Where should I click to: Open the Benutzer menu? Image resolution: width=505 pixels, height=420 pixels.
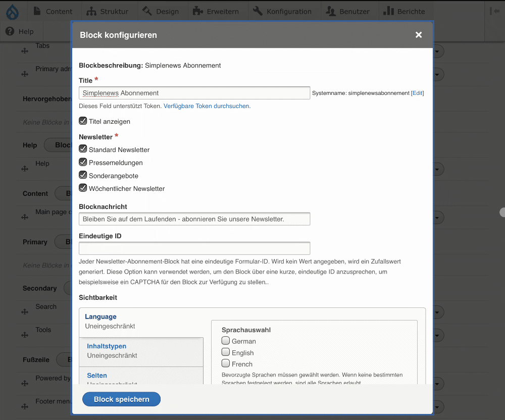348,11
